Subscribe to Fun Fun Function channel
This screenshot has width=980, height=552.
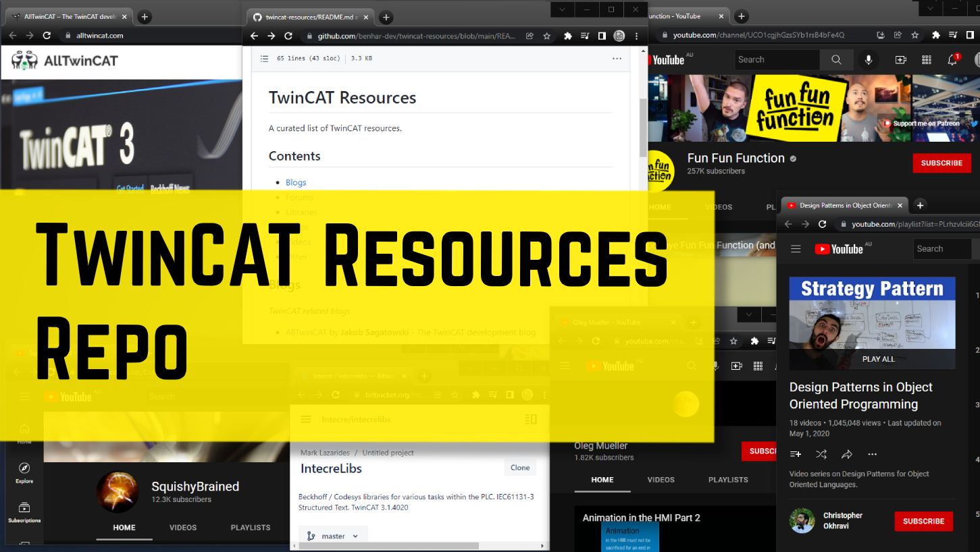click(x=942, y=163)
